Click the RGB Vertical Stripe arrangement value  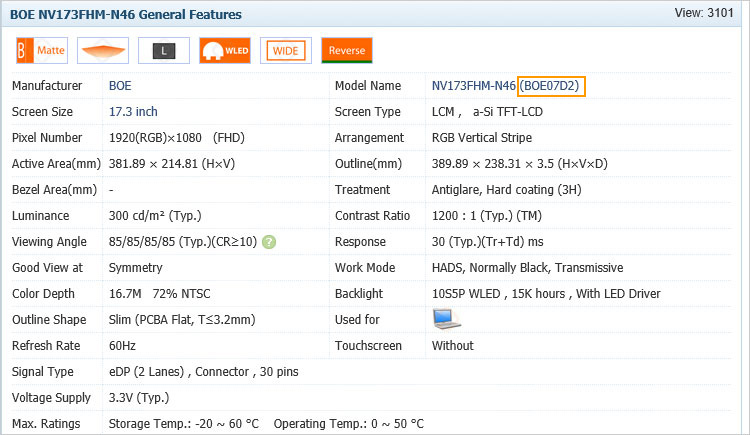click(481, 138)
